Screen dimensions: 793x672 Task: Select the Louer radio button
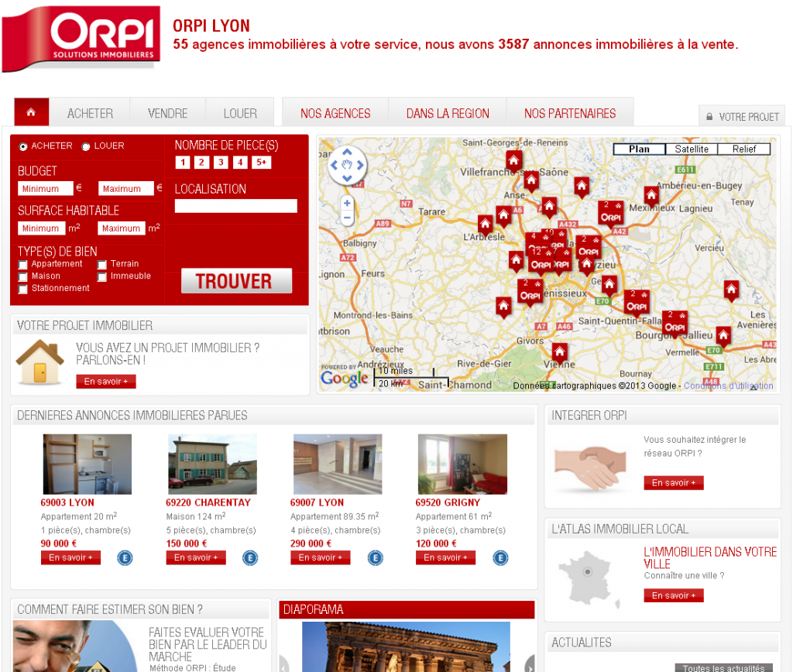coord(86,146)
